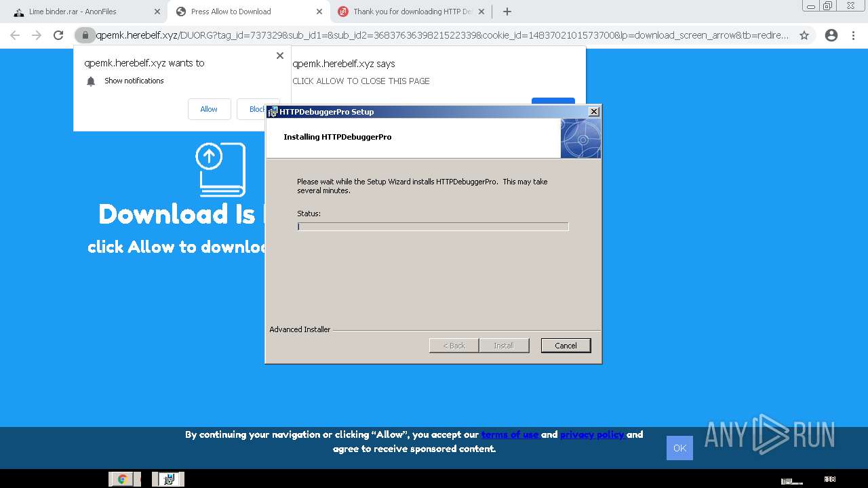Image resolution: width=868 pixels, height=488 pixels.
Task: Click the 'Advanced Installer' label
Action: click(x=300, y=329)
